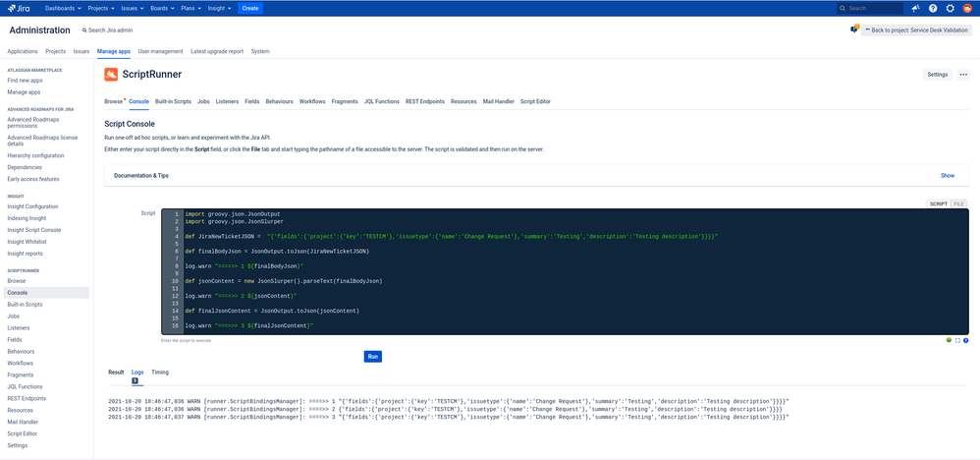980x460 pixels.
Task: Open the notifications megaphone icon
Action: (915, 8)
